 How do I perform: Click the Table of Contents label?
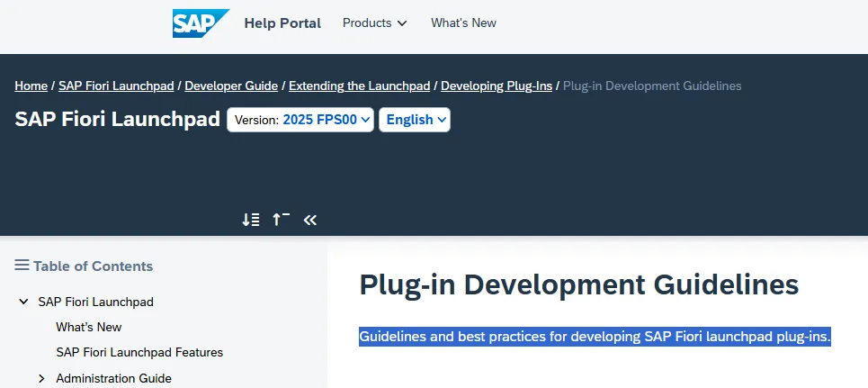93,266
